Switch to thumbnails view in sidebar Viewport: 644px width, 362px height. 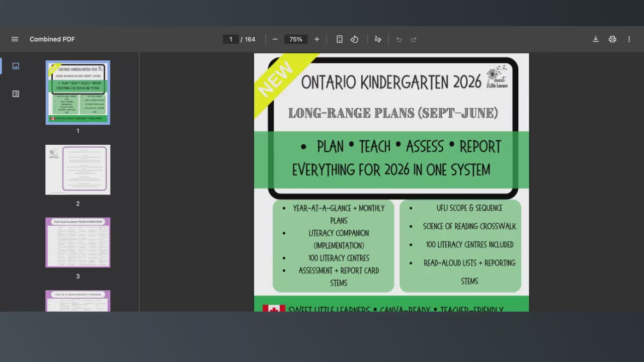pyautogui.click(x=16, y=66)
